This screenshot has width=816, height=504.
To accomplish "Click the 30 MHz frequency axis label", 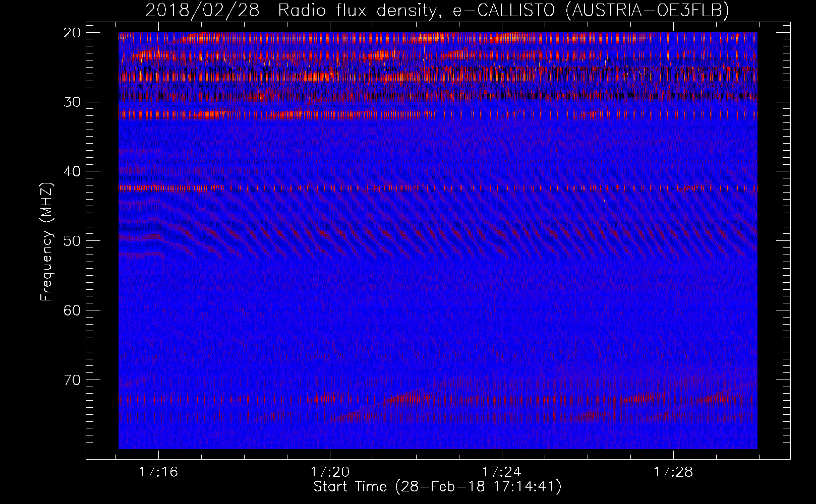I will coord(72,102).
